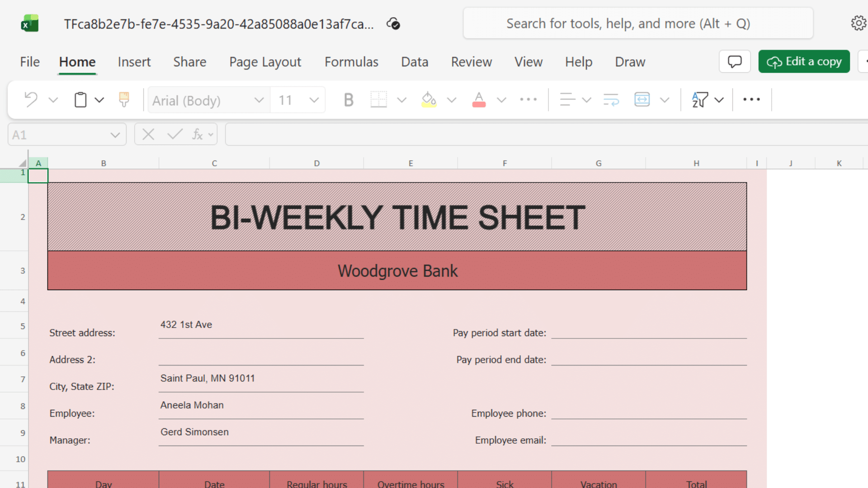868x488 pixels.
Task: Click the Borders grid icon
Action: [378, 99]
